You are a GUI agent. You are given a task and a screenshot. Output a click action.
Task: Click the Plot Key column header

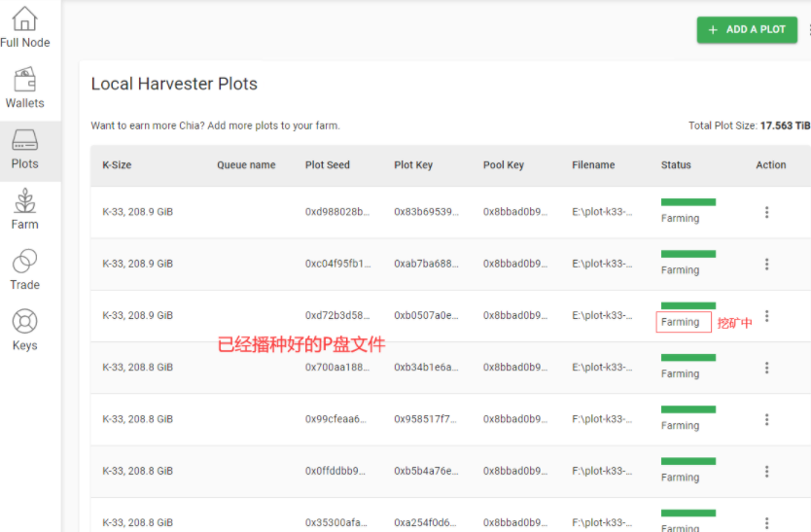tap(413, 165)
